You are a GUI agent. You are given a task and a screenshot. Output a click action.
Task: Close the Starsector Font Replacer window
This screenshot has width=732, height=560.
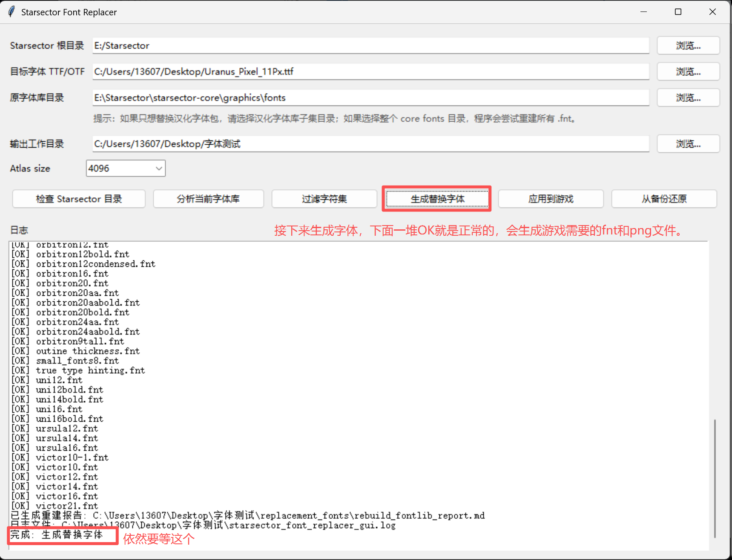pyautogui.click(x=712, y=12)
